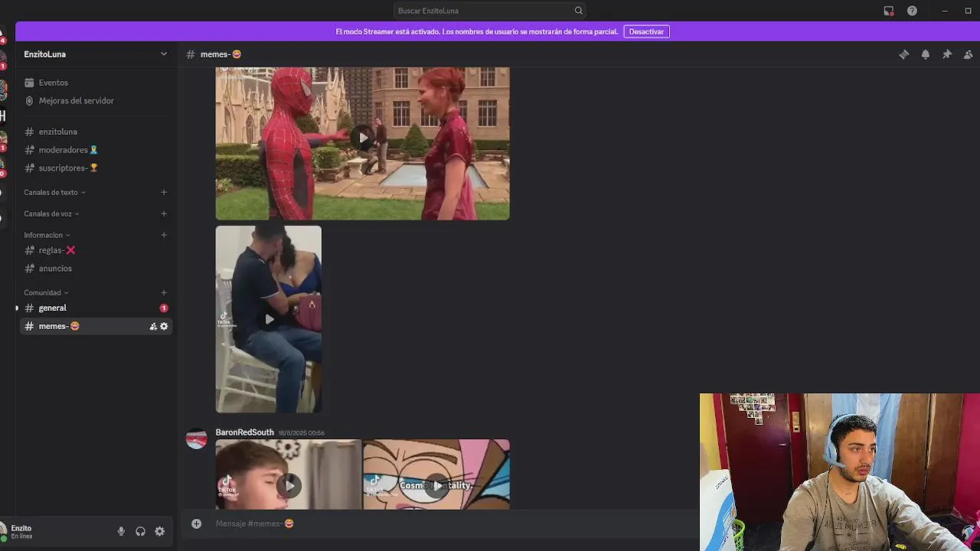
Task: Select the memes channel in sidebar
Action: (x=96, y=326)
